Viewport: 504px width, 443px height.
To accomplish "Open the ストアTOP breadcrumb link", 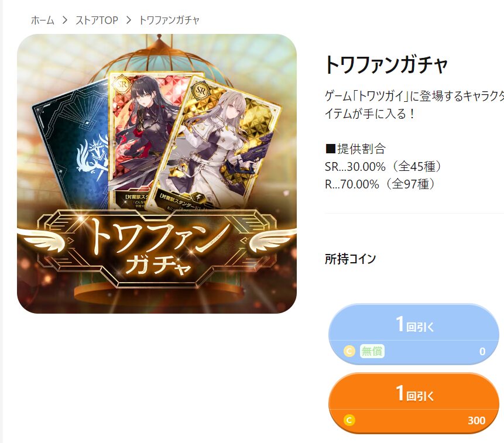I will click(97, 20).
